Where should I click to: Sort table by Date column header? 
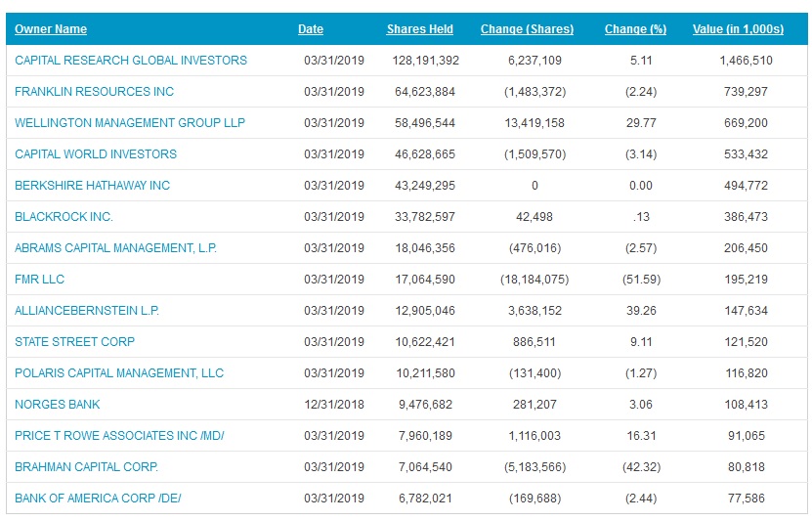pos(311,29)
